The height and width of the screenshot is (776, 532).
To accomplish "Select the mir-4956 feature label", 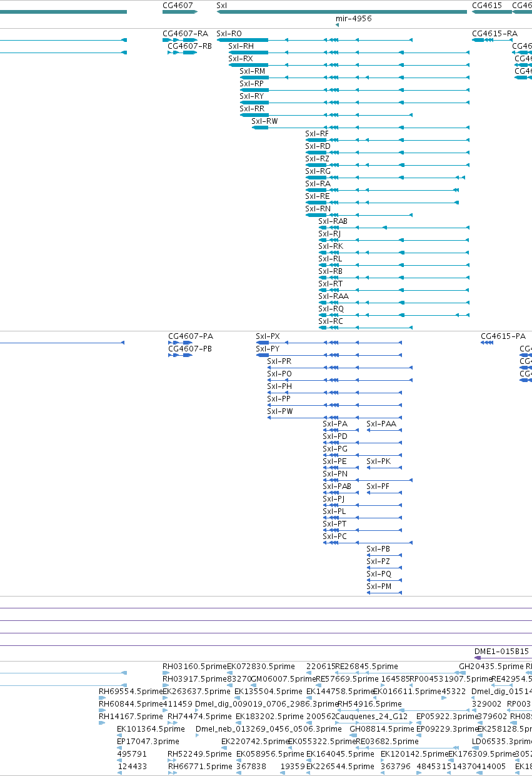I will coord(353,19).
